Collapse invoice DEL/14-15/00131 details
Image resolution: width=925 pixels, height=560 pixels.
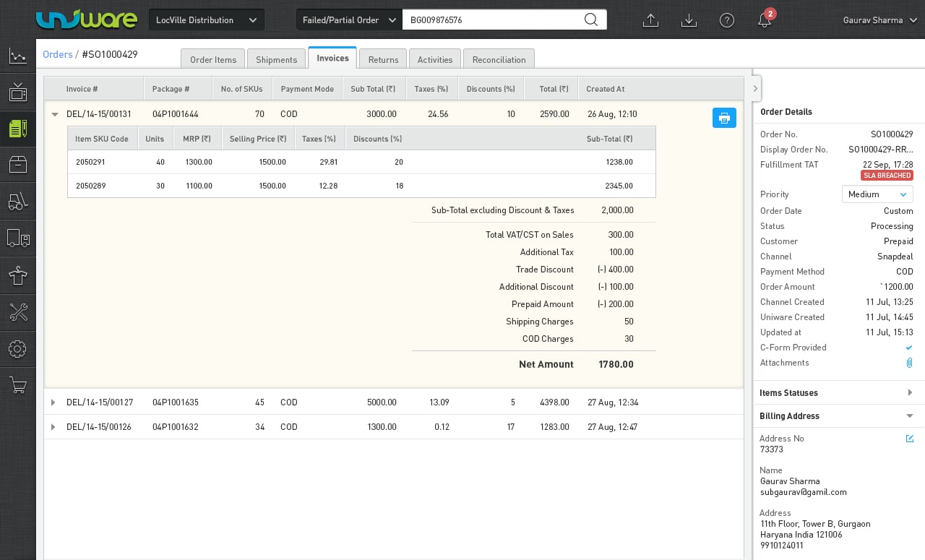click(55, 114)
